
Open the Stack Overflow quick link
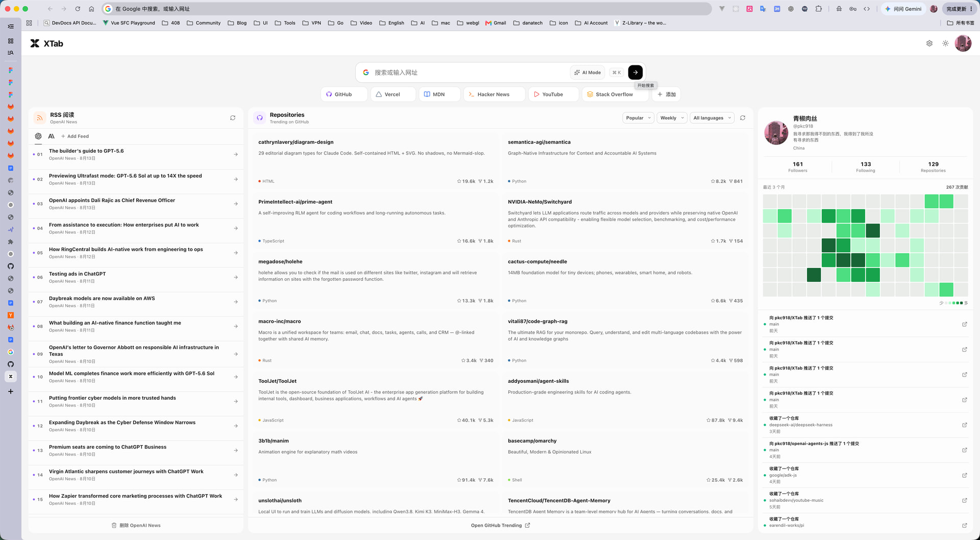click(x=615, y=94)
